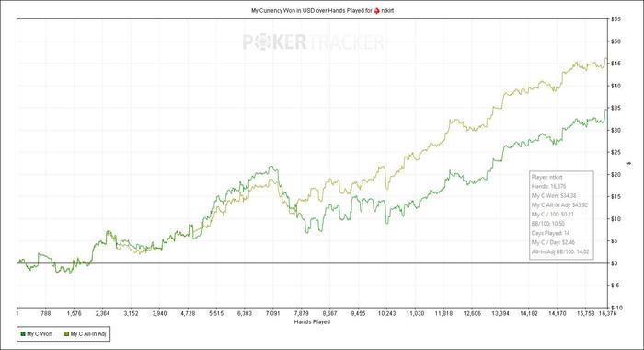
Task: Click the '$40' y-axis label
Action: pyautogui.click(x=615, y=86)
